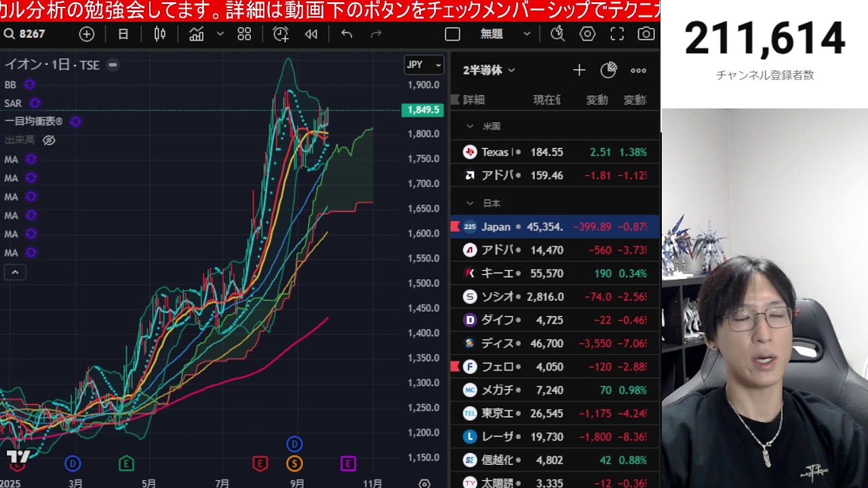This screenshot has height=488, width=868.
Task: Take a chart snapshot with camera
Action: 646,34
